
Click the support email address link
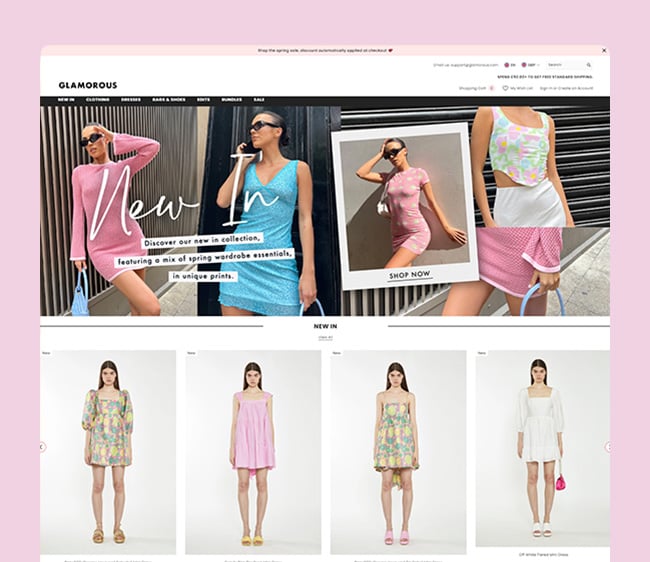click(474, 65)
